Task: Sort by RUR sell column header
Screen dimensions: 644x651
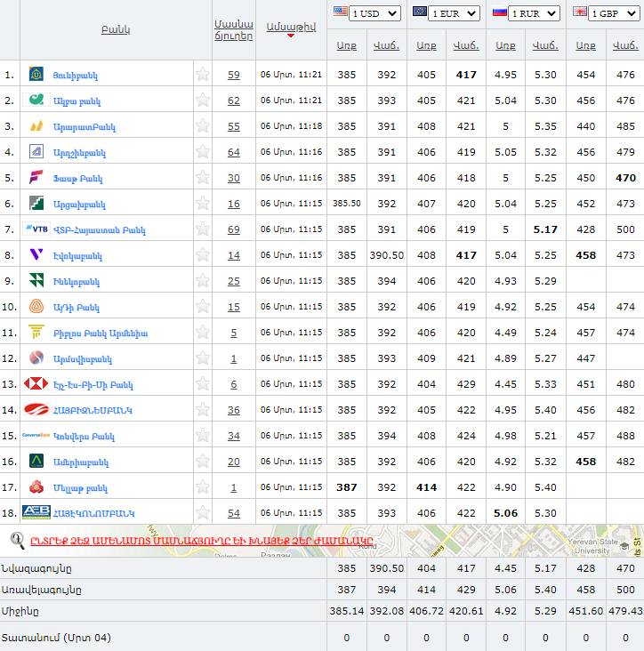Action: tap(545, 45)
